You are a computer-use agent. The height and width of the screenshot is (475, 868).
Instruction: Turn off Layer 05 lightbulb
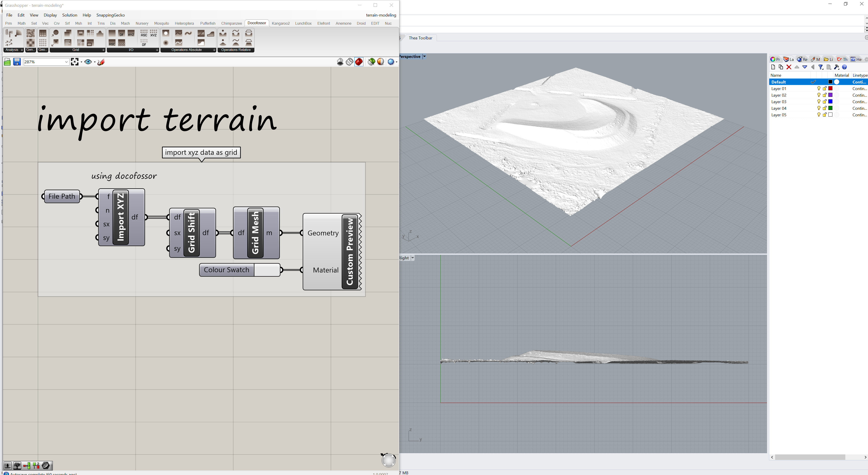coord(819,115)
